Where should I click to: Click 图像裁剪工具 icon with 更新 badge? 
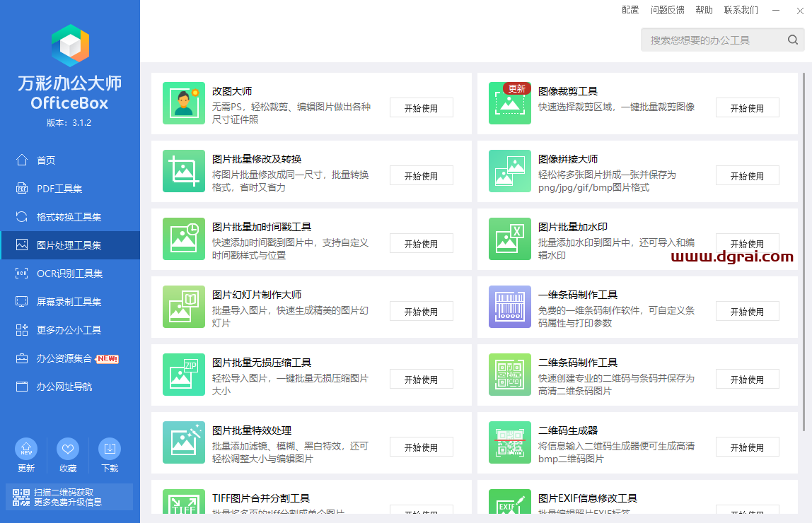point(509,103)
